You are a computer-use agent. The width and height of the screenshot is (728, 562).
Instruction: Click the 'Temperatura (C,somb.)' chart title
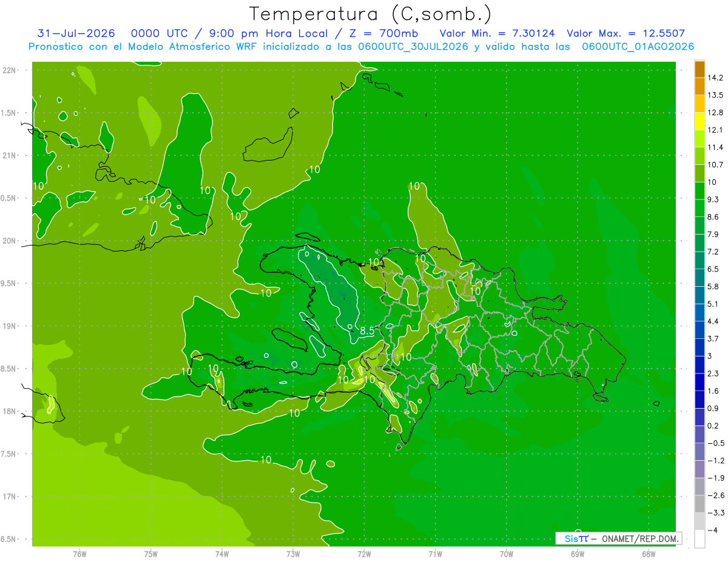370,14
